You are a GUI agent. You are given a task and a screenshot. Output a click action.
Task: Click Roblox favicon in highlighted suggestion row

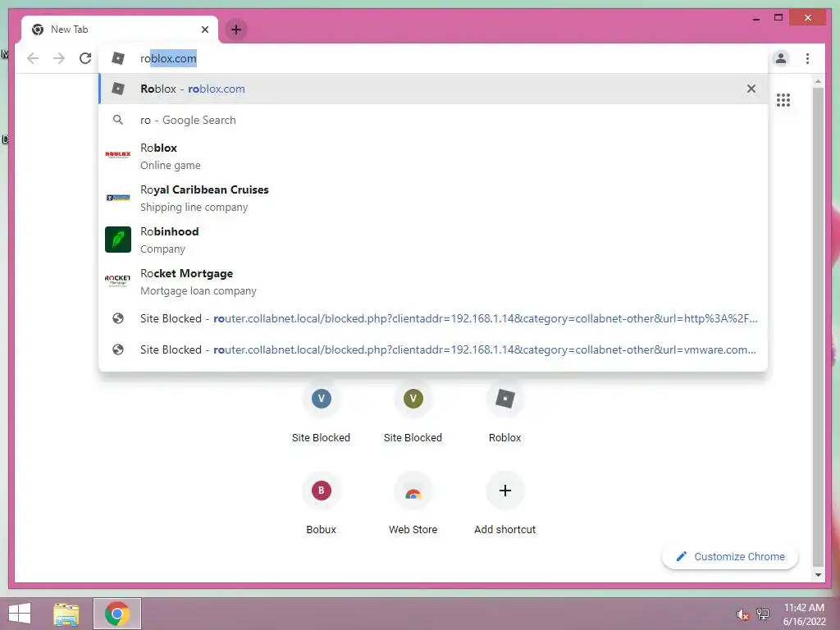click(118, 89)
